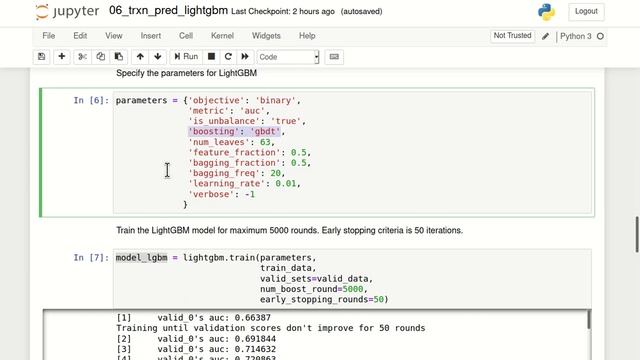
Task: Click the markdown text about training 5000 rounds
Action: coord(289,230)
